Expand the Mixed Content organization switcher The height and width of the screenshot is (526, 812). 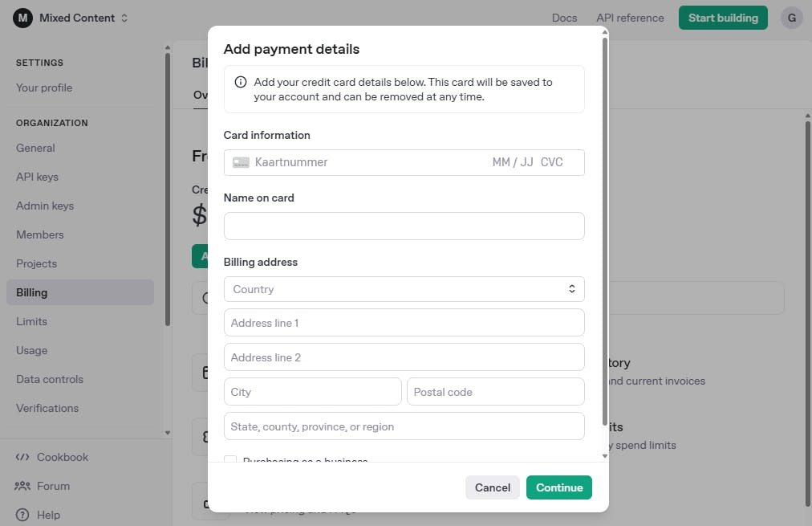(x=124, y=18)
